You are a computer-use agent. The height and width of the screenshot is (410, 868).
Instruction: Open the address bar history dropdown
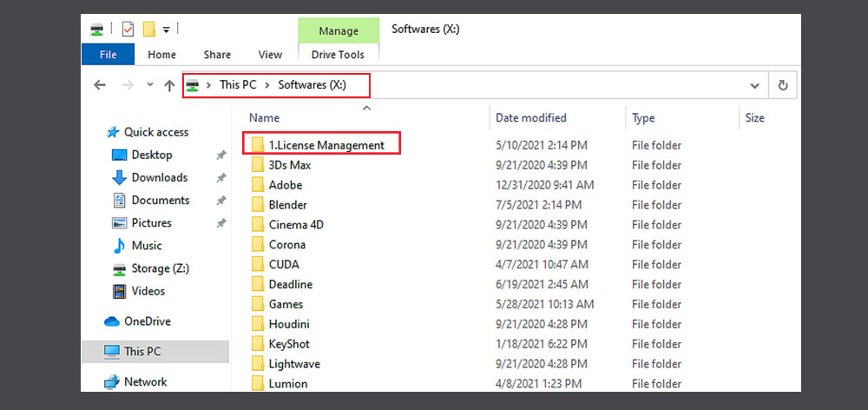[x=754, y=85]
